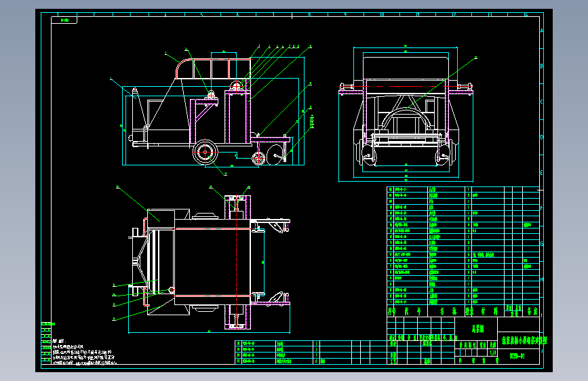The height and width of the screenshot is (381, 588).
Task: Click the '1:10' scale cell in title block
Action: 492,353
